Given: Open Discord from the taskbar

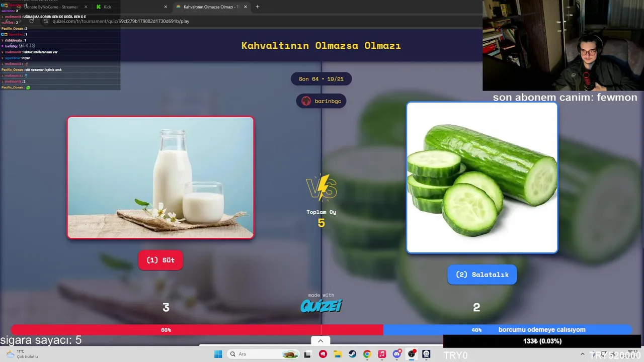Looking at the screenshot, I should point(397,354).
